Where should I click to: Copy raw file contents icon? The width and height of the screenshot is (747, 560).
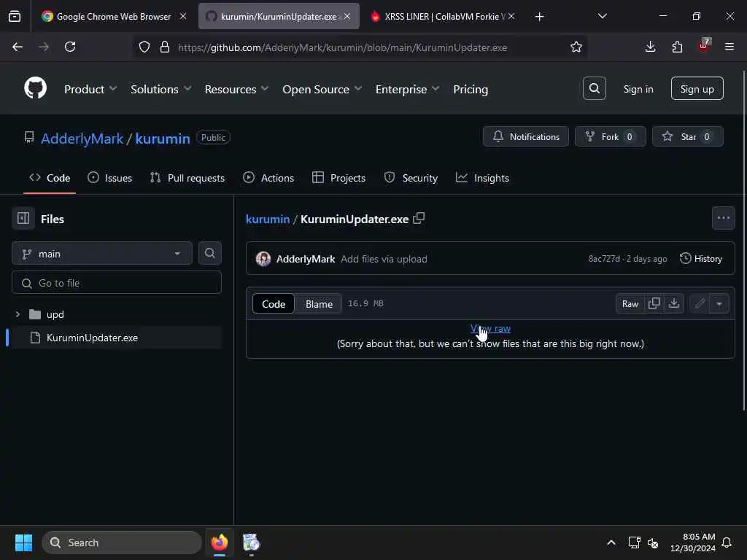[654, 303]
